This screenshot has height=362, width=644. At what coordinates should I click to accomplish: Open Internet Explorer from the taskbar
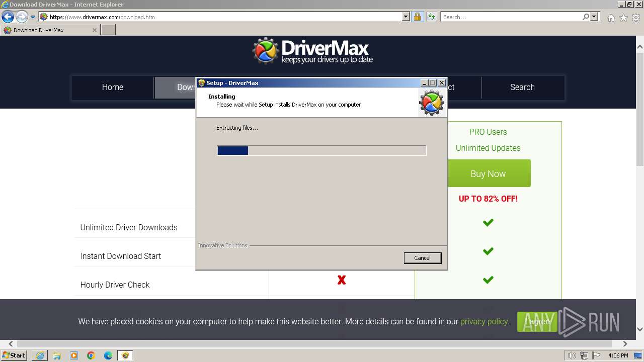(x=40, y=355)
